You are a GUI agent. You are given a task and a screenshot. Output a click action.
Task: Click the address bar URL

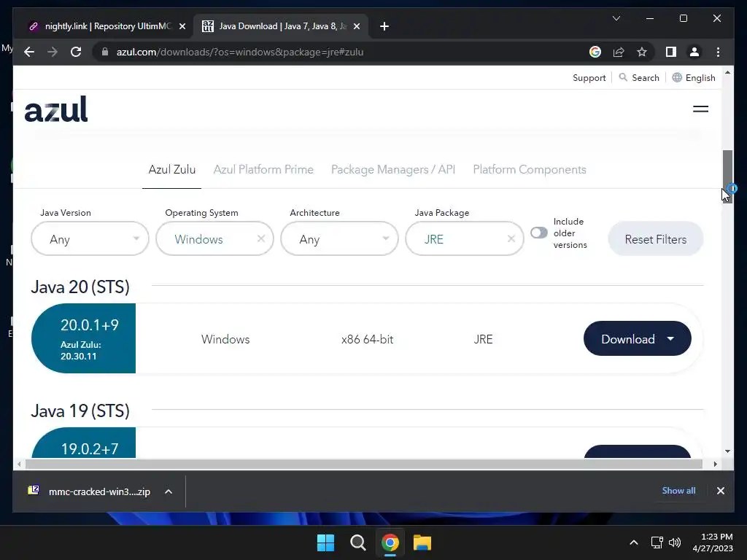[239, 52]
